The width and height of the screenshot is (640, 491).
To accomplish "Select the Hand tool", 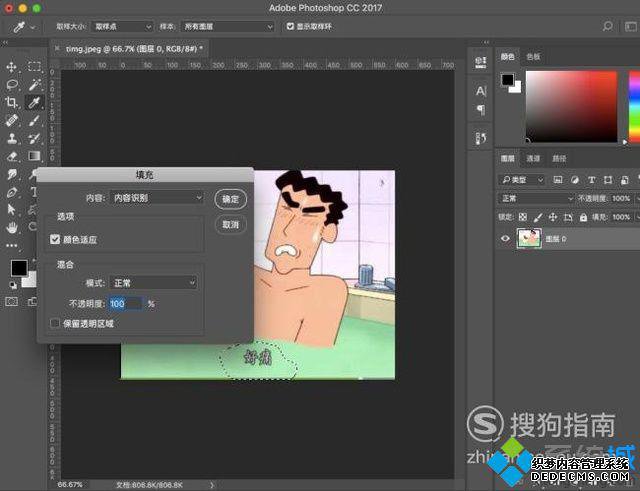I will point(12,227).
